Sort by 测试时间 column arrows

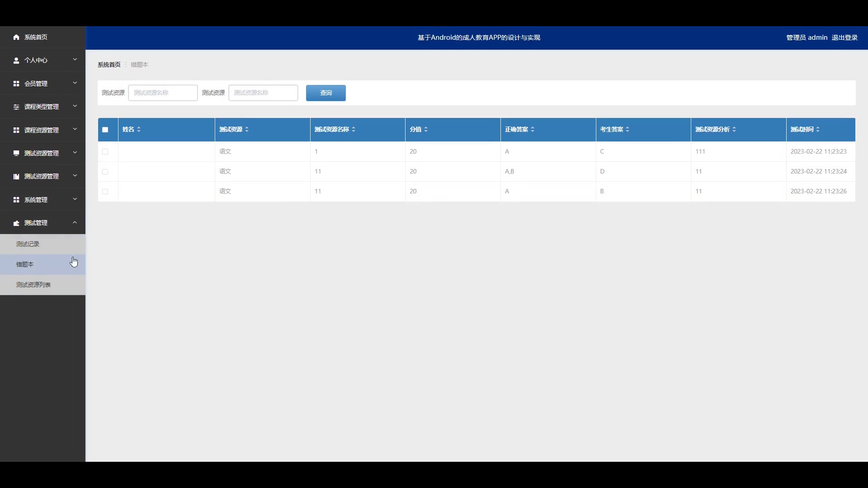click(818, 130)
